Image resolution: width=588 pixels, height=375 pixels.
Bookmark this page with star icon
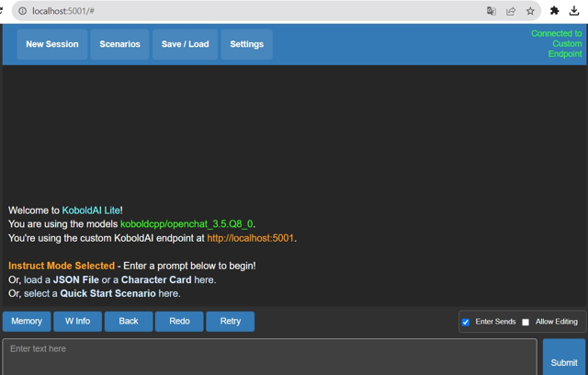click(530, 11)
